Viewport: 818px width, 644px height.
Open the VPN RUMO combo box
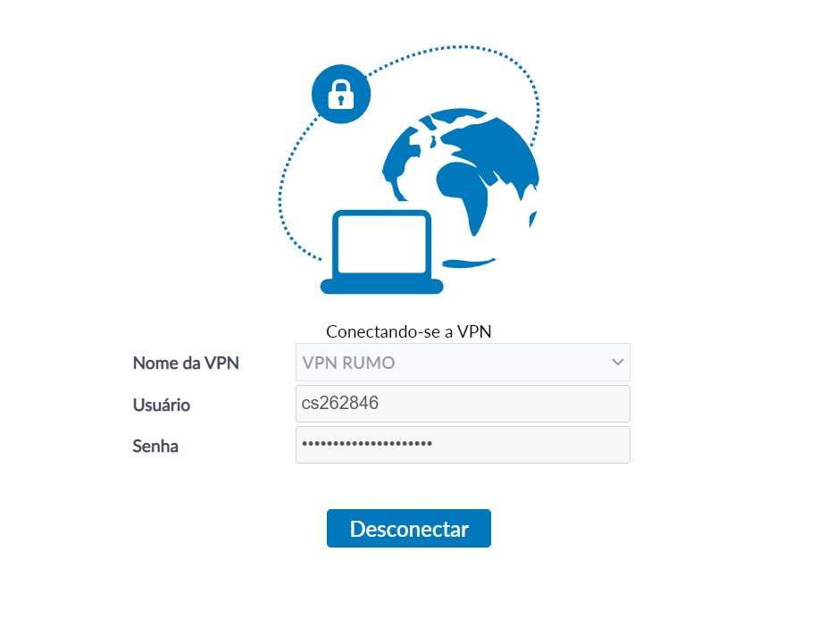pyautogui.click(x=463, y=362)
